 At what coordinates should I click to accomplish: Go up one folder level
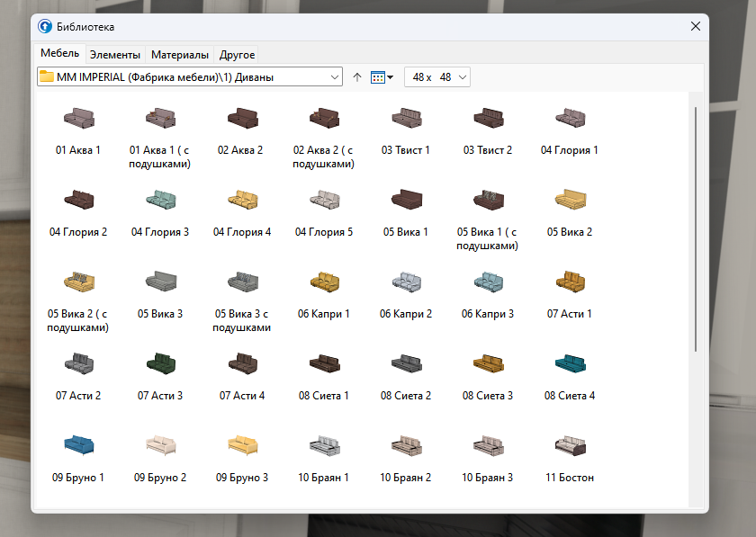[357, 77]
